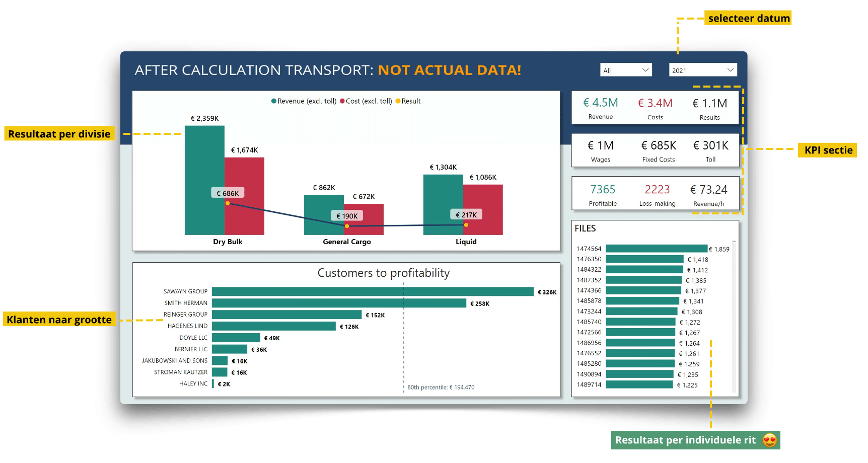The height and width of the screenshot is (463, 868).
Task: Click the € 1.1M Results KPI
Action: pos(710,108)
